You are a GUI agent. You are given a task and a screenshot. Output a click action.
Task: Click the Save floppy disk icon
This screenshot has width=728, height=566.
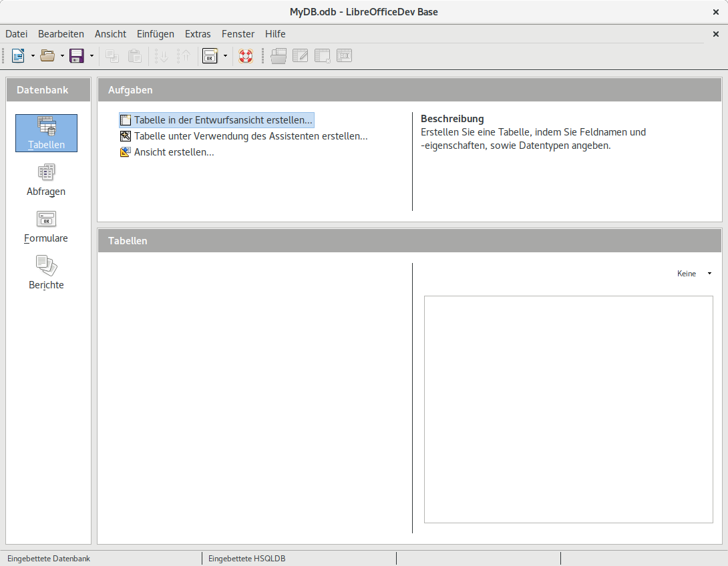pyautogui.click(x=77, y=56)
